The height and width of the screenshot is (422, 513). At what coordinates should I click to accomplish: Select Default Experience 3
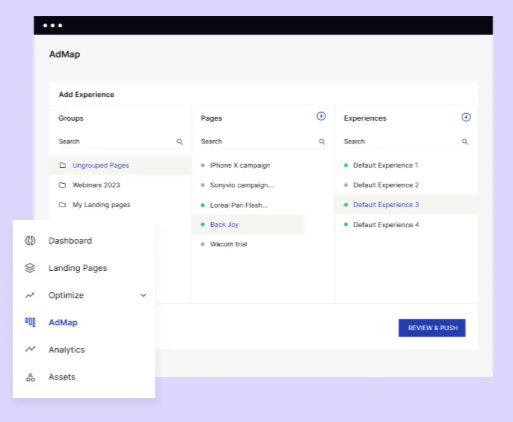(x=406, y=205)
